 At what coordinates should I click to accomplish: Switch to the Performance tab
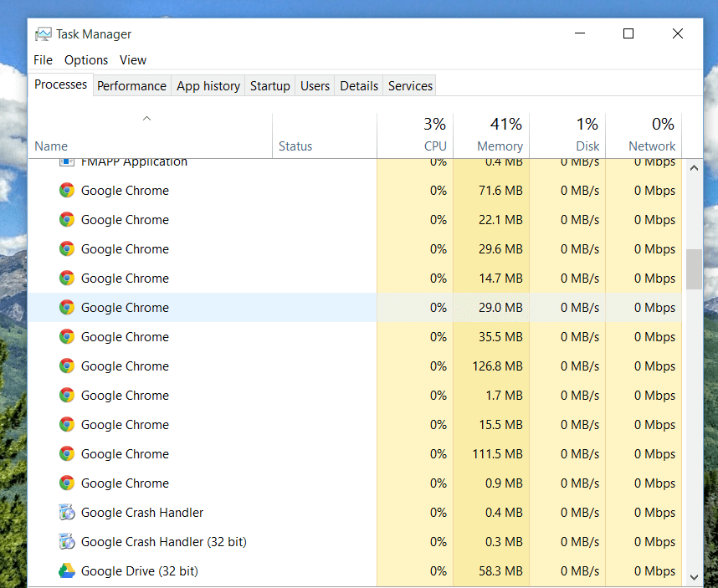132,86
